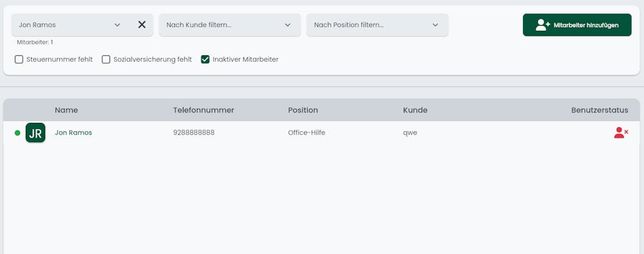Click the Office-Hilfe position cell
Viewport: 644px width, 254px height.
tap(307, 132)
